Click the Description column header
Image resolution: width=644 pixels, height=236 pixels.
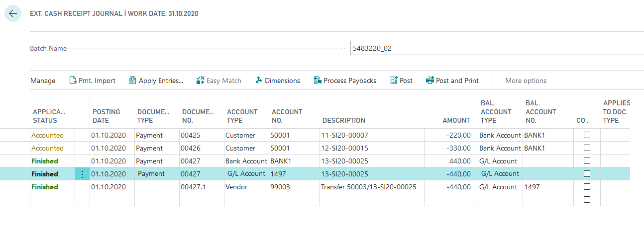click(x=343, y=120)
